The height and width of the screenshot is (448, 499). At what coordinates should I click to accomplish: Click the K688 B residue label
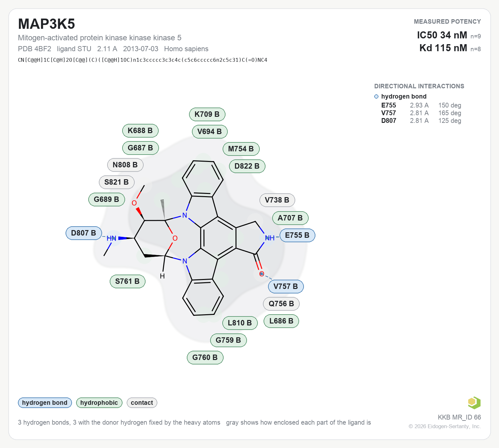pos(140,131)
